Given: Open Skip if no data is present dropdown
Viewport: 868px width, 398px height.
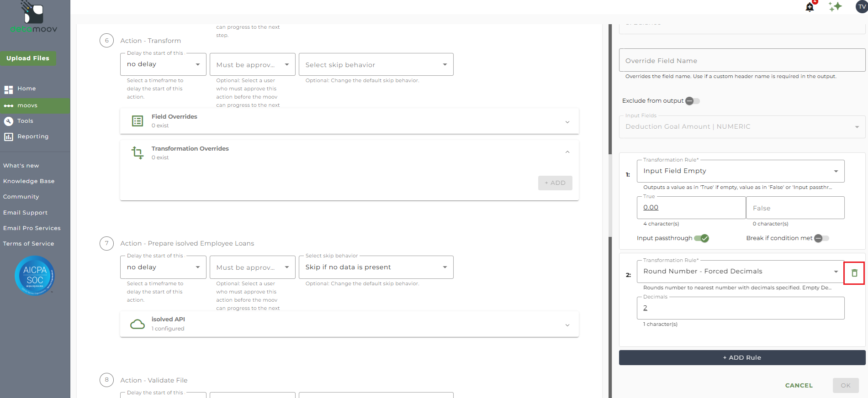Looking at the screenshot, I should 376,267.
